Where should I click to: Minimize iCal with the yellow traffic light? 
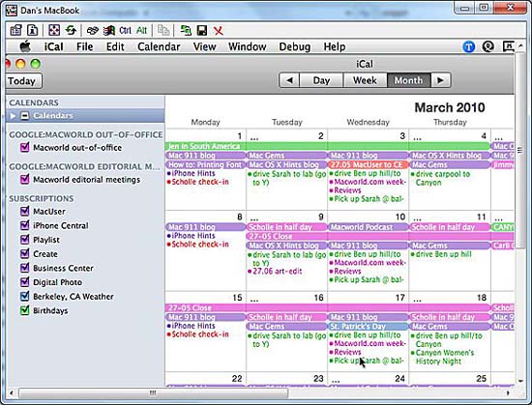(x=20, y=64)
